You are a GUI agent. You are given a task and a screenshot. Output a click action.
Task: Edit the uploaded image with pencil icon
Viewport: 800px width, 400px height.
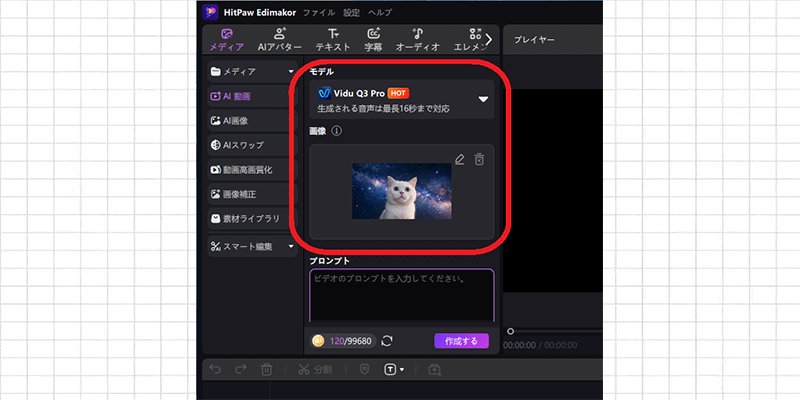coord(459,160)
